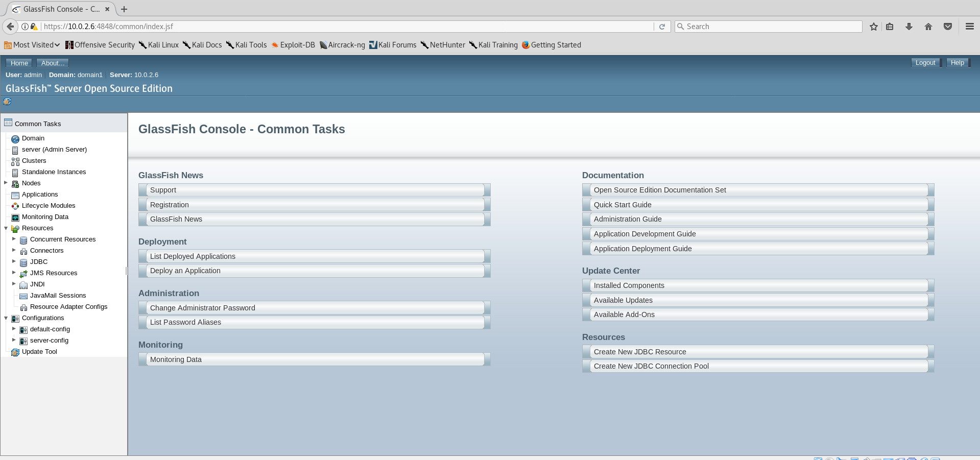Click the Home tab in console header
The image size is (980, 460).
(x=19, y=63)
